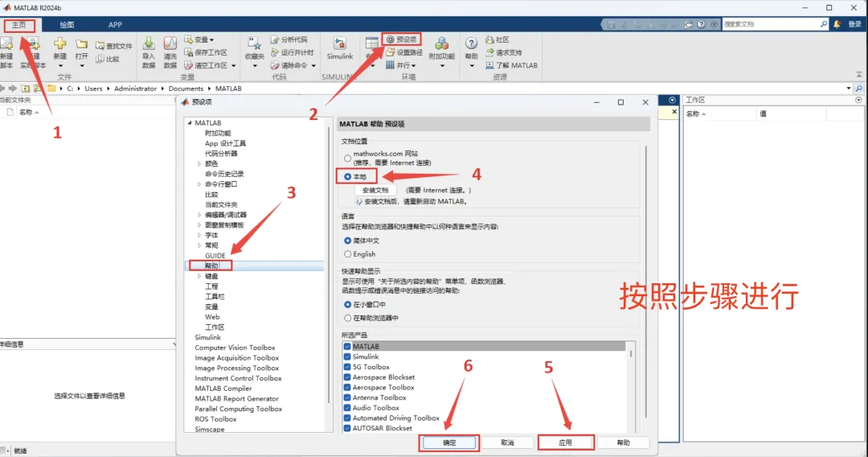Image resolution: width=868 pixels, height=457 pixels.
Task: Launch Simulink from the ribbon
Action: (x=340, y=49)
